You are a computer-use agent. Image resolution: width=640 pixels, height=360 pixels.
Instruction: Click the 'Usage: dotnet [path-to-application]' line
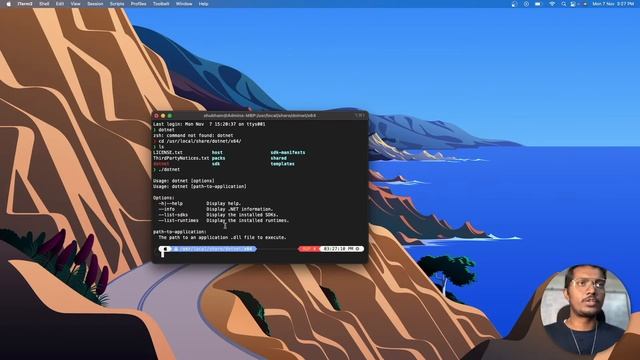200,187
